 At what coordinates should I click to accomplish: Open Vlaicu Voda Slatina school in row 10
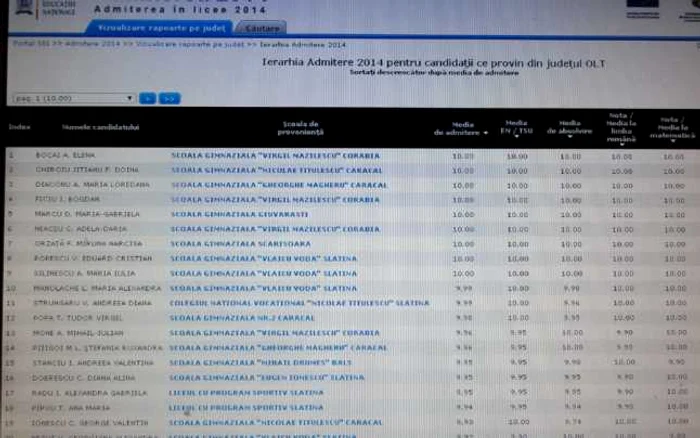[x=263, y=288]
